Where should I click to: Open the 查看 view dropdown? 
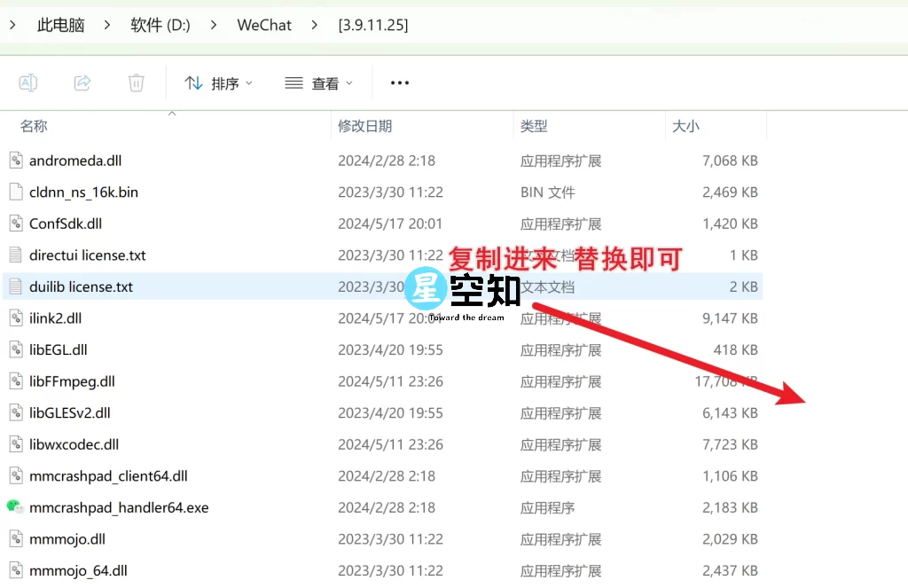point(318,82)
